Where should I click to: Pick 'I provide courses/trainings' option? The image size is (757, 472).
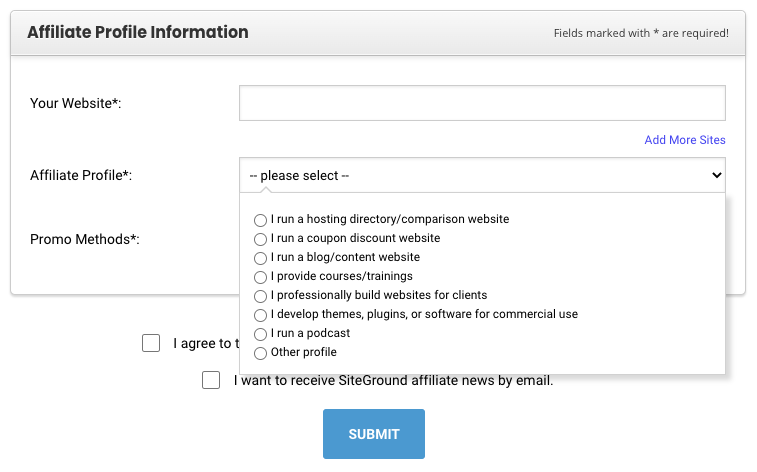tap(261, 277)
